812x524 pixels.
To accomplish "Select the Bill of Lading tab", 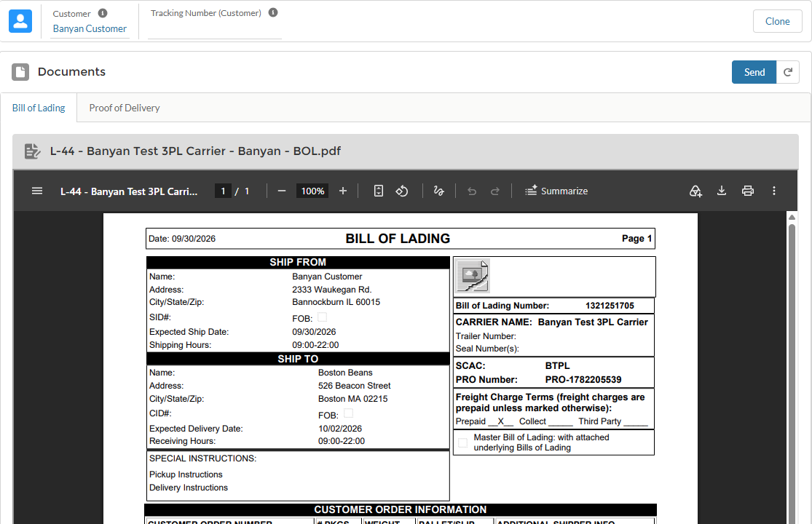I will (39, 108).
